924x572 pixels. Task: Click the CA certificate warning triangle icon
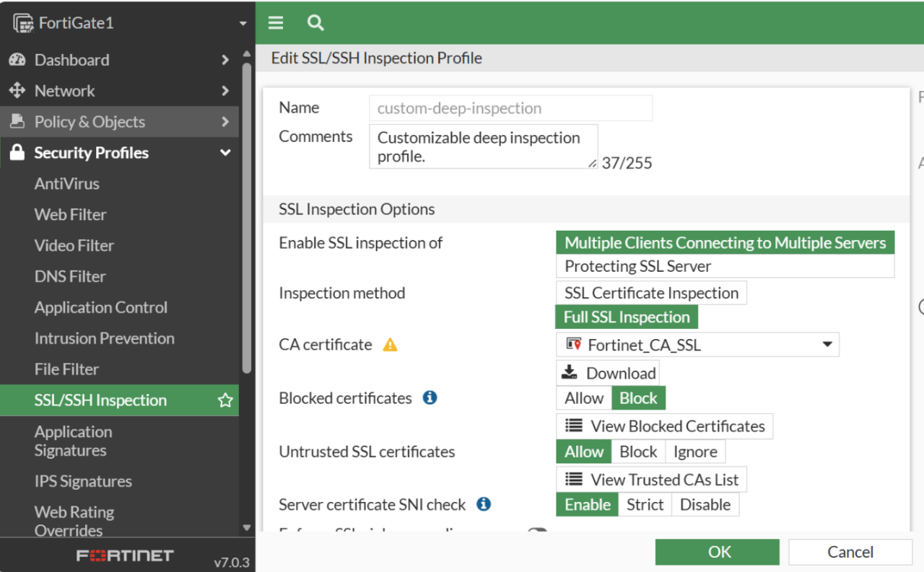(390, 345)
